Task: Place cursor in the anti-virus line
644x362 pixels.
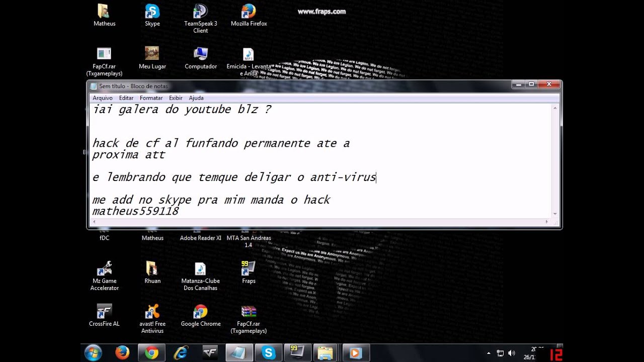Action: pos(234,177)
